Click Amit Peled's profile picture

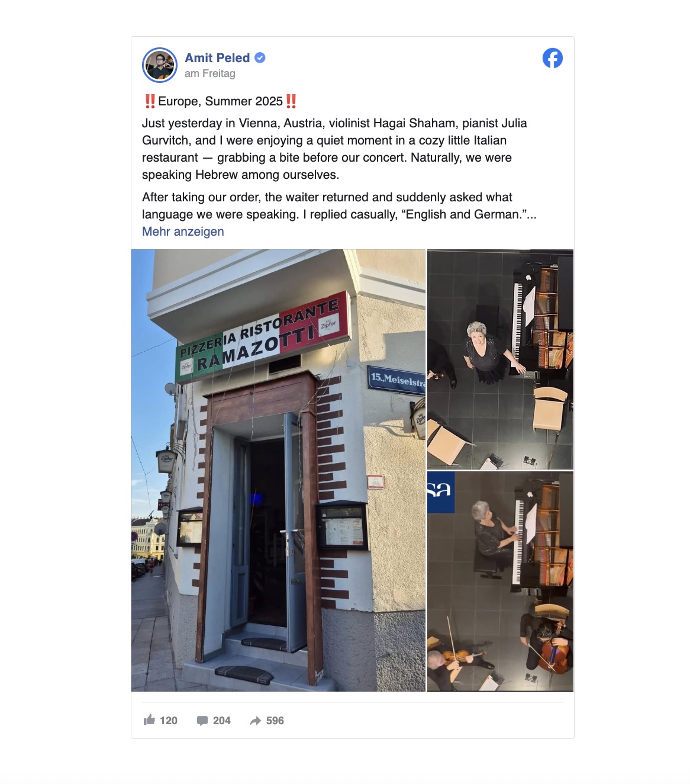point(160,65)
